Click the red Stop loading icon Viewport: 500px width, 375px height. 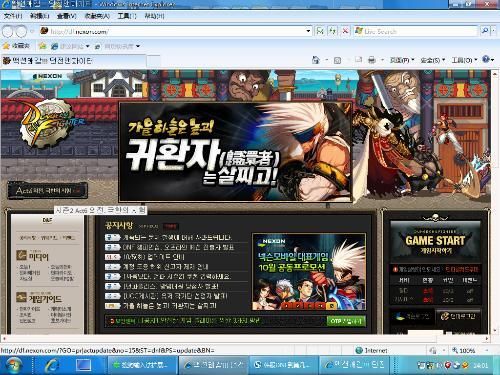(345, 31)
